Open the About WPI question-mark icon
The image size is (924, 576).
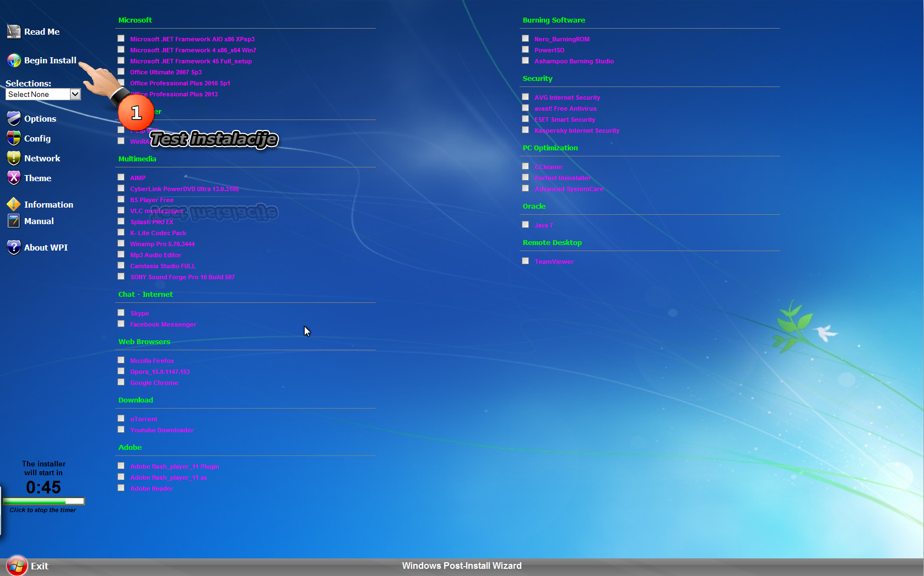pyautogui.click(x=14, y=248)
